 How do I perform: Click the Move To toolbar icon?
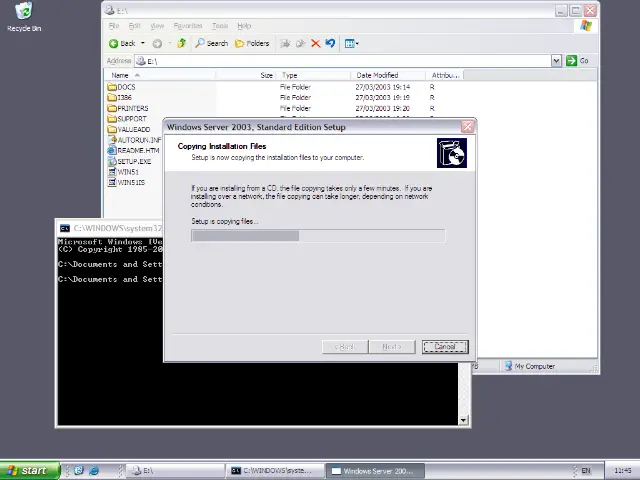click(x=285, y=43)
